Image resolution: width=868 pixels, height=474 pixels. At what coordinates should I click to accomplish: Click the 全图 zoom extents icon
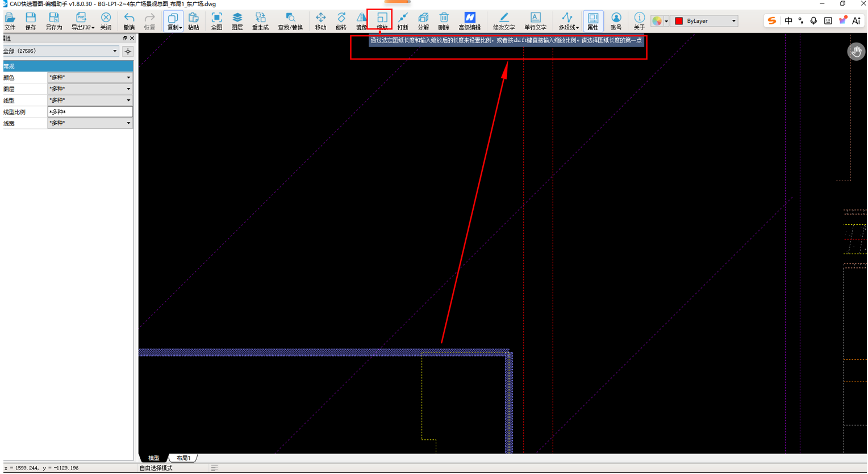point(216,21)
